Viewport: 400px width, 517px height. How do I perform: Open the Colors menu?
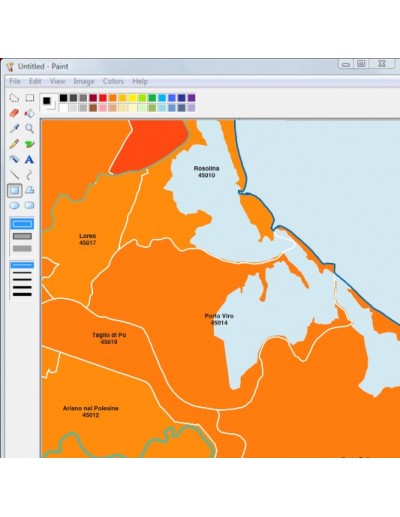[x=113, y=81]
